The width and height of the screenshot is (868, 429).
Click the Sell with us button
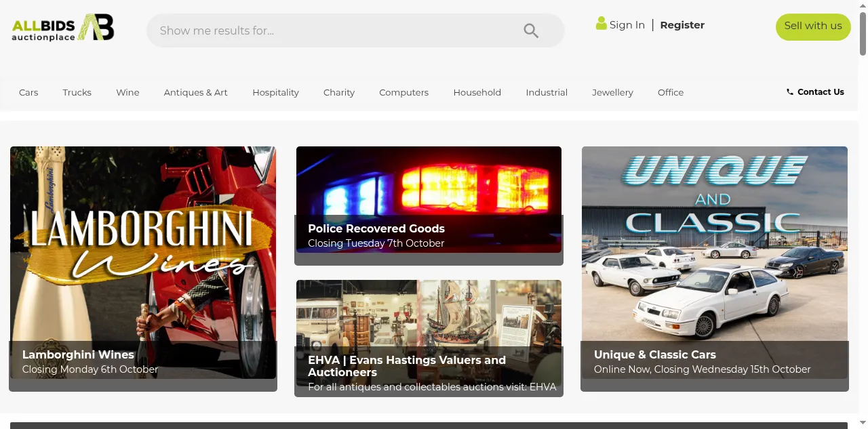813,26
